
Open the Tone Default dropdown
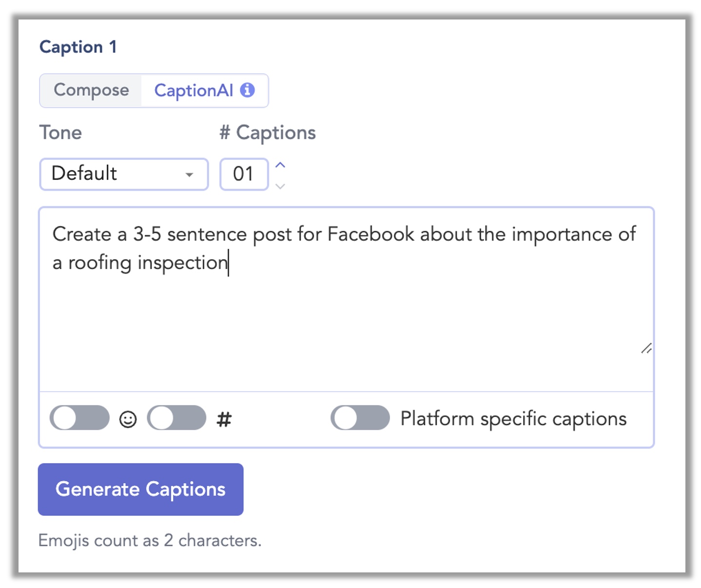(x=124, y=174)
